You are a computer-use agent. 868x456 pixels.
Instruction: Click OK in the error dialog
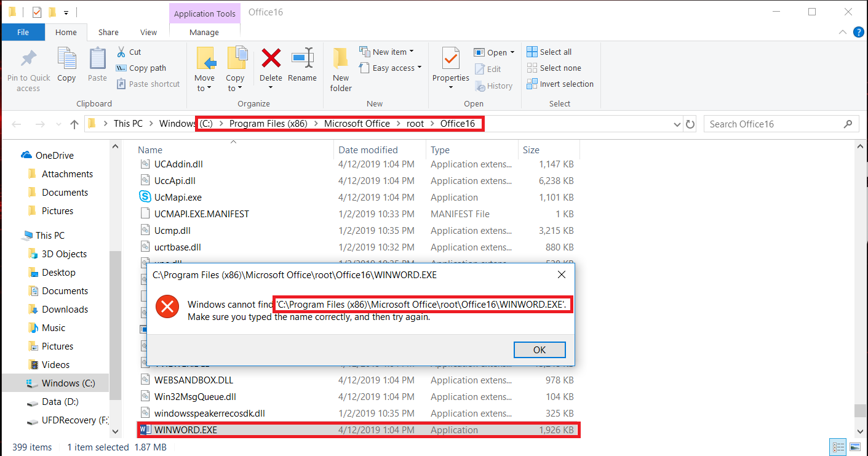click(539, 350)
